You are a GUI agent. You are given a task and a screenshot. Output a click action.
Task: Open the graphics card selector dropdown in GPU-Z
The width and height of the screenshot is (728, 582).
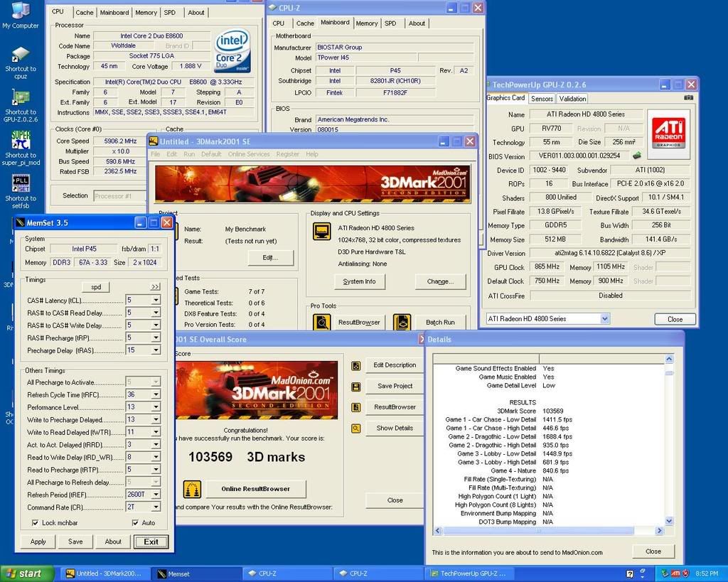(604, 319)
